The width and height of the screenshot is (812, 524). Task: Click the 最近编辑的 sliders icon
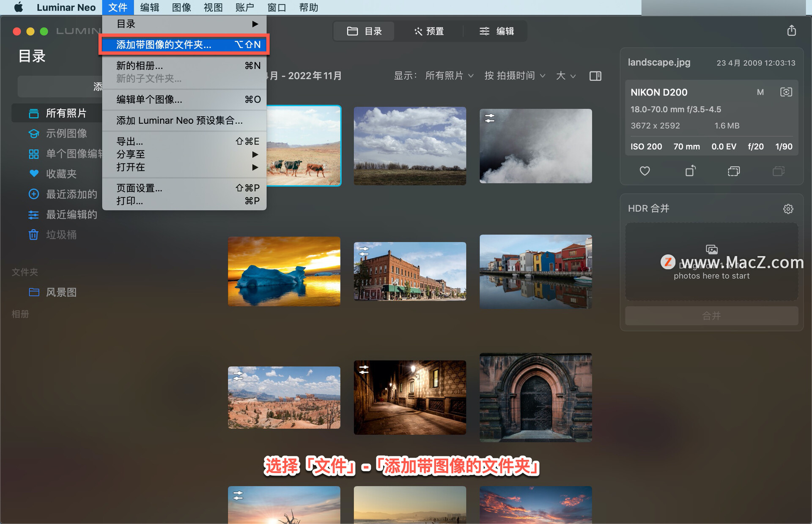click(33, 215)
